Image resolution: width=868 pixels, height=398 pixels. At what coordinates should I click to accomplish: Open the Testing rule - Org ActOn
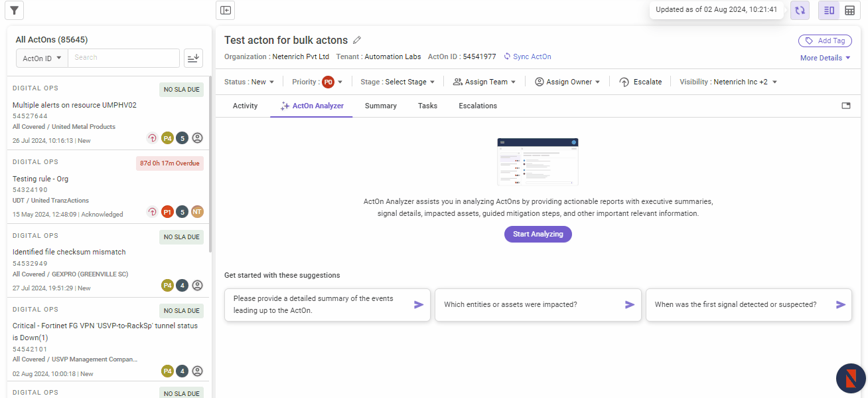[40, 179]
